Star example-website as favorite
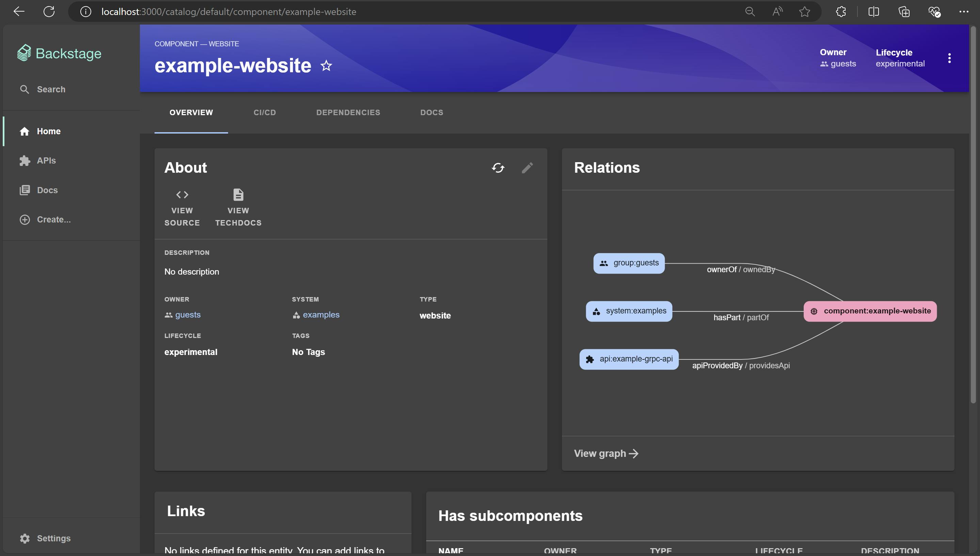Image resolution: width=980 pixels, height=556 pixels. 326,66
